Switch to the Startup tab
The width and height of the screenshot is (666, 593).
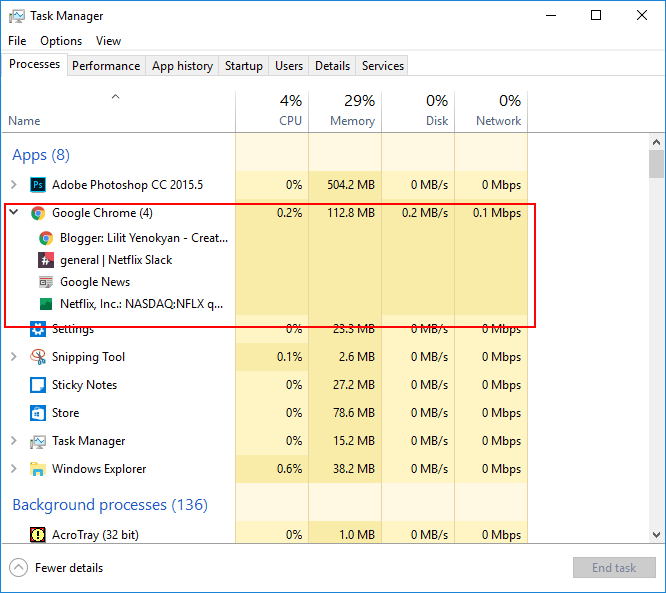243,66
